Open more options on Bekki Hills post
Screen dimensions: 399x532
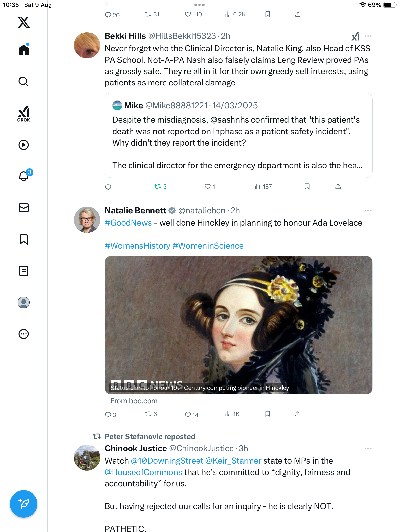tap(368, 36)
